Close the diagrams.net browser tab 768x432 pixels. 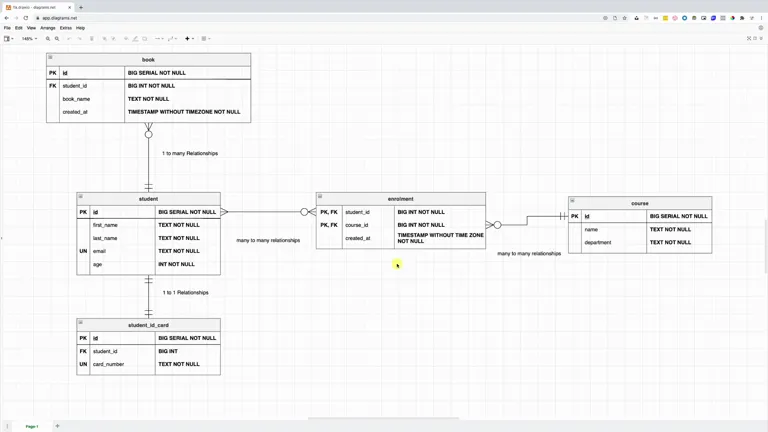click(x=69, y=7)
